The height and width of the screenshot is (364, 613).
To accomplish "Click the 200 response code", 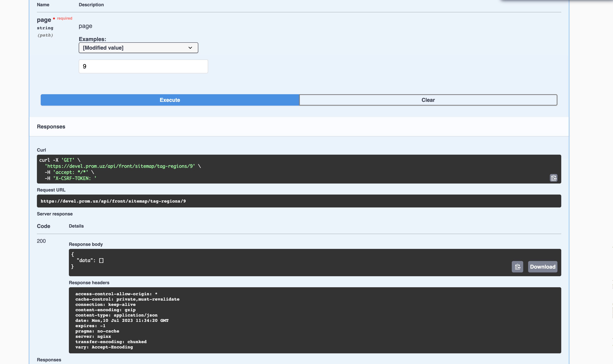I will tap(41, 241).
